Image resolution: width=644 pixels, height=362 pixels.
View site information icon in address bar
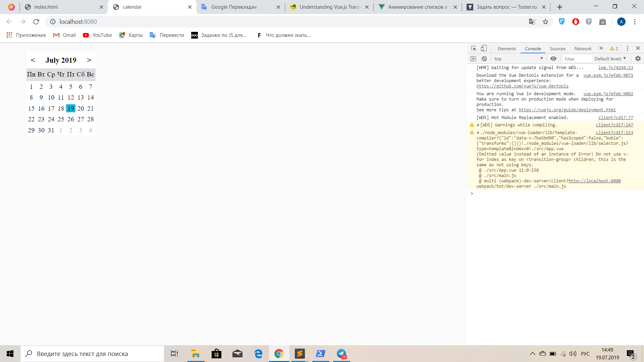point(53,22)
